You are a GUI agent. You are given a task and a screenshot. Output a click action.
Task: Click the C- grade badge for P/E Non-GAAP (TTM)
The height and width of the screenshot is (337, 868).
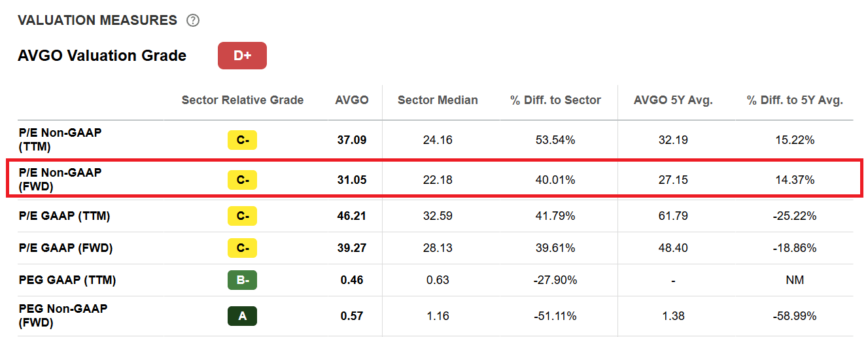(243, 140)
